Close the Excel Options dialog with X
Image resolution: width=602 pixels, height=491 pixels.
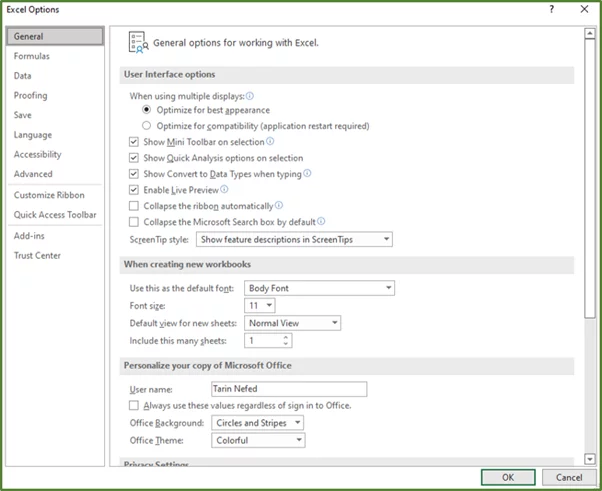(x=584, y=9)
